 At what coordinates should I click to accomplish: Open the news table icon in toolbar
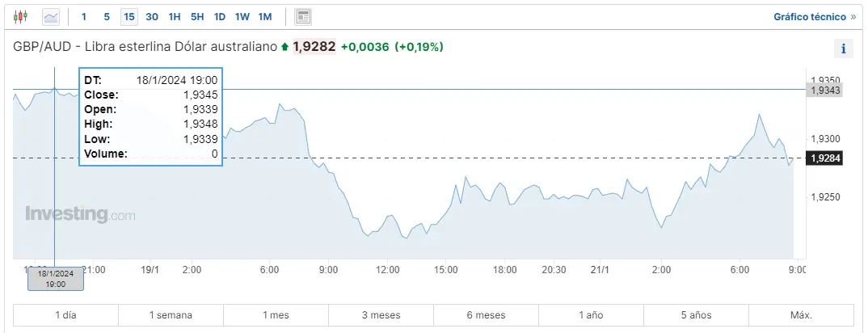[303, 17]
